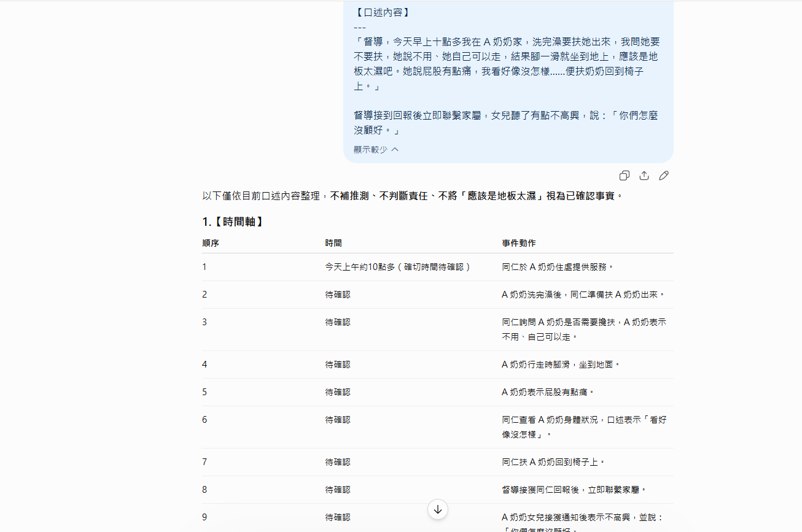Copy the user message with the copy icon
Viewport: 802px width, 532px height.
coord(625,175)
